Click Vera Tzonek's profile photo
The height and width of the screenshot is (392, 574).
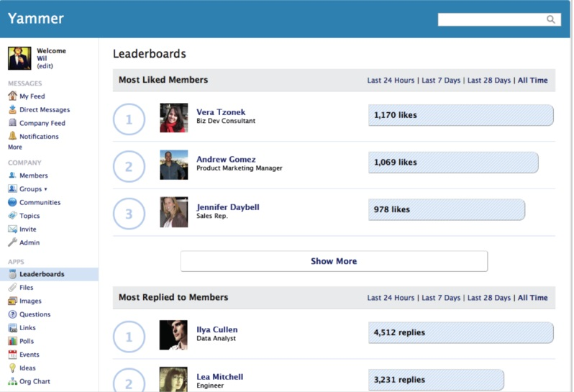click(174, 118)
